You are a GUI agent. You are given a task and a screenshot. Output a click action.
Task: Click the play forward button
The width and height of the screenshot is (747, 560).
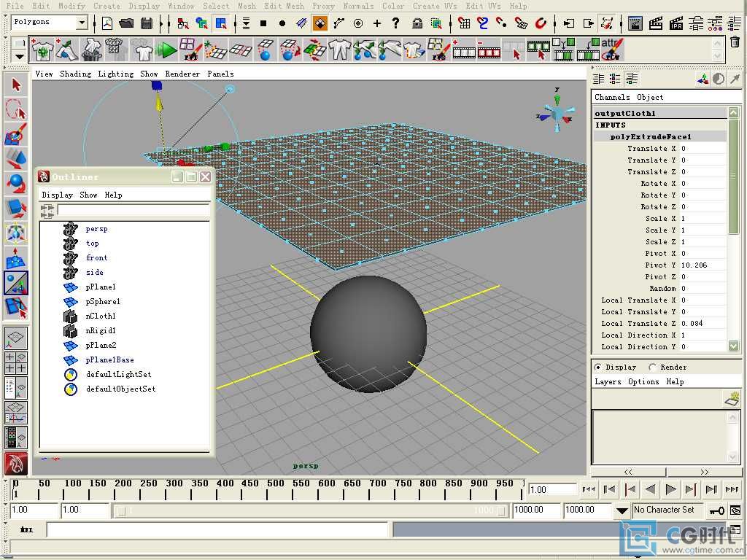tap(671, 489)
